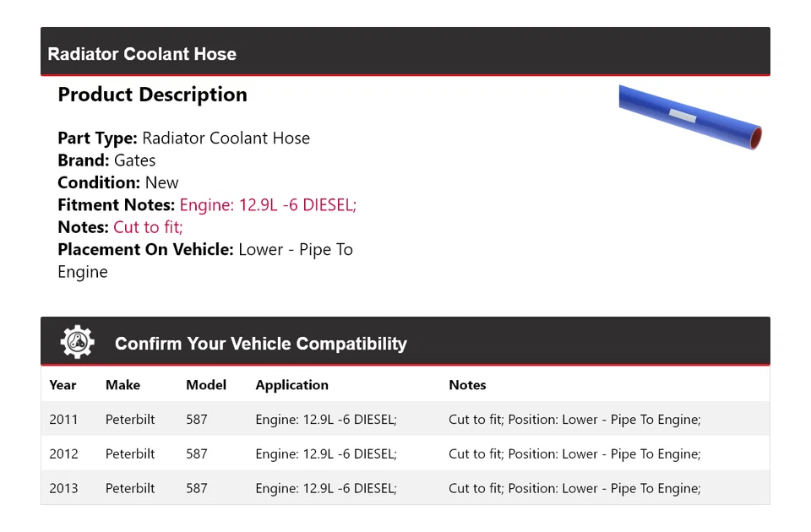Click the 'Cut to fit;' notes text
This screenshot has width=811, height=532.
148,227
